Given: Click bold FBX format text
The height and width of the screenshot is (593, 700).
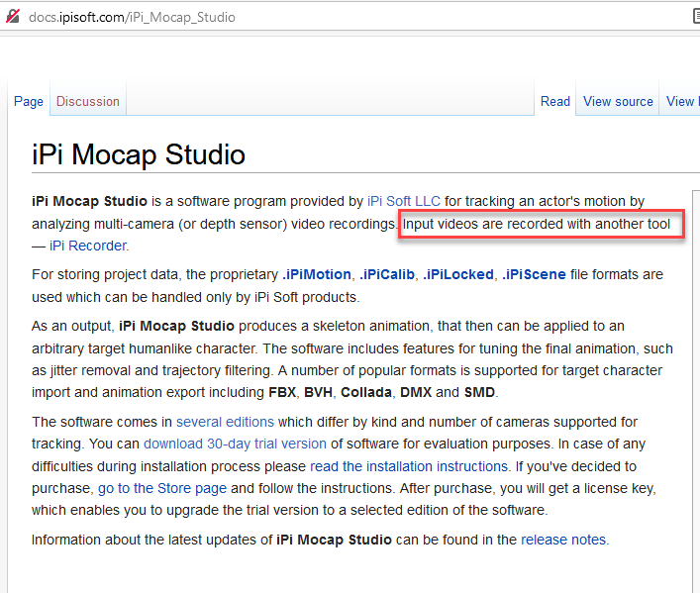Looking at the screenshot, I should coord(282,392).
